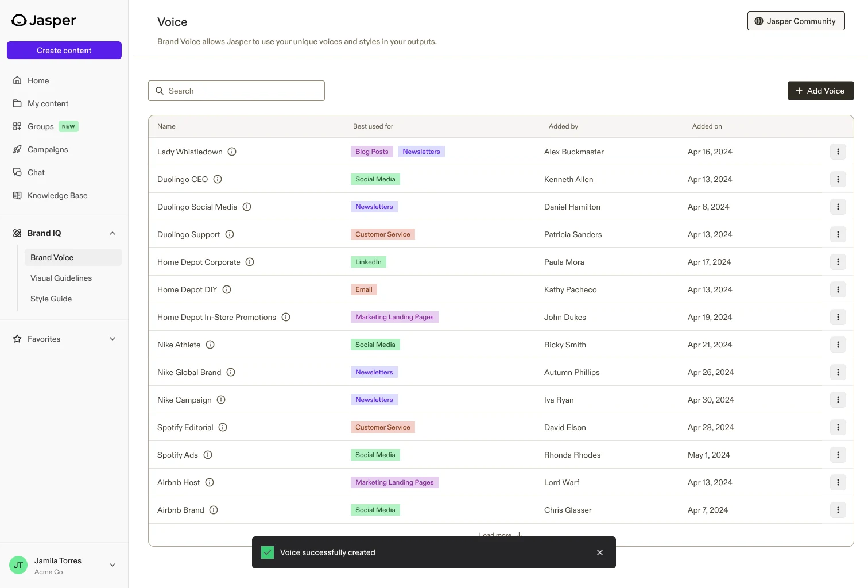Open the Jamila Torres account menu
Image resolution: width=868 pixels, height=588 pixels.
click(x=64, y=565)
